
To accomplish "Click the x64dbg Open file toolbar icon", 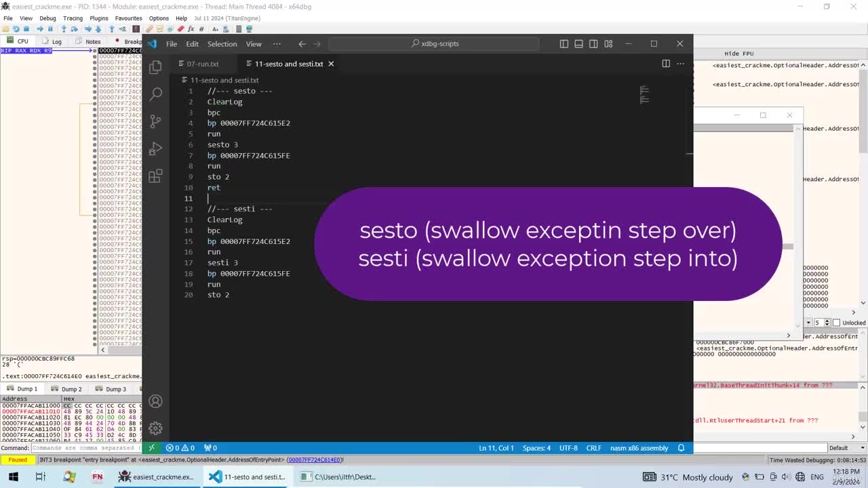I will [5, 29].
